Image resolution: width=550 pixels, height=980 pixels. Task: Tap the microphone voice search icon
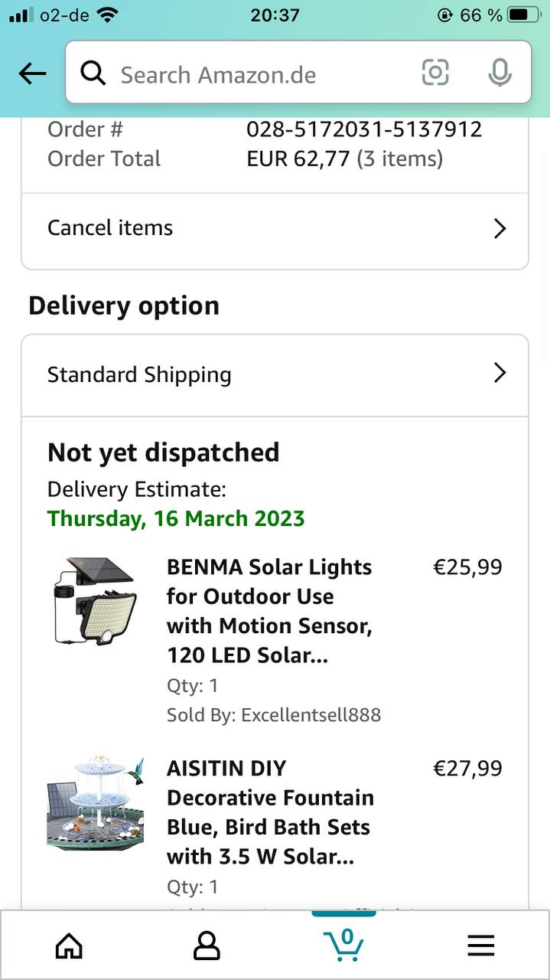[500, 73]
